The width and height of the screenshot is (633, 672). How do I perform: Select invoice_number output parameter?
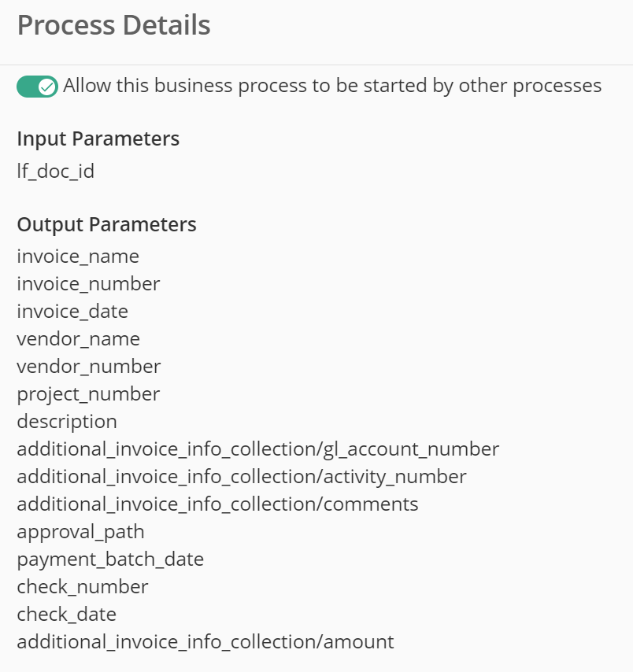pyautogui.click(x=88, y=284)
